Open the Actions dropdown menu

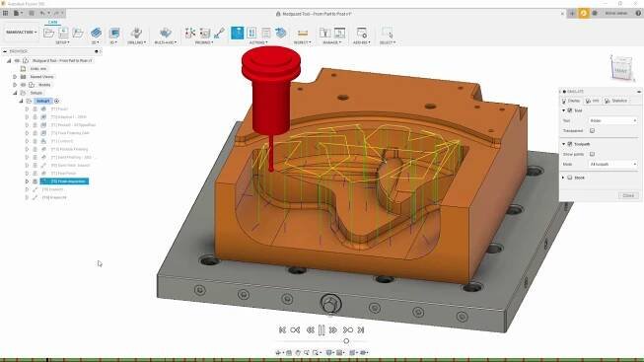coord(258,42)
